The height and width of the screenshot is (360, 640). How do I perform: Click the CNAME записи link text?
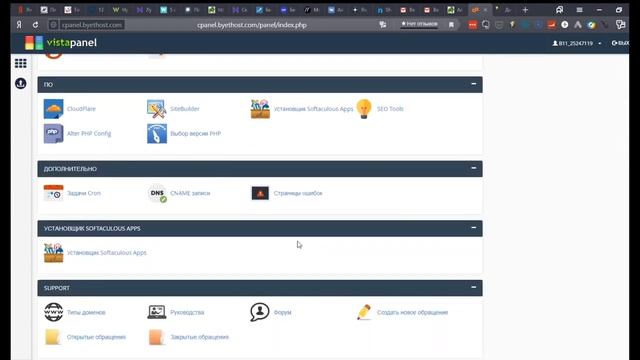click(x=190, y=193)
